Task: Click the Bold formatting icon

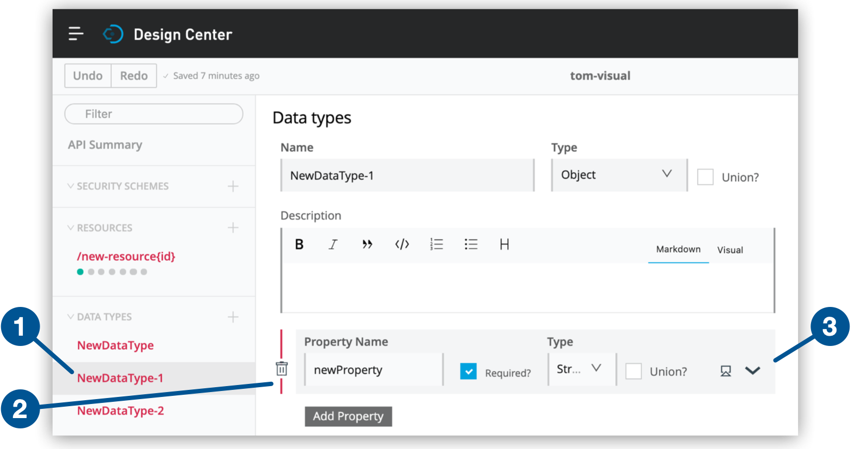Action: click(299, 245)
